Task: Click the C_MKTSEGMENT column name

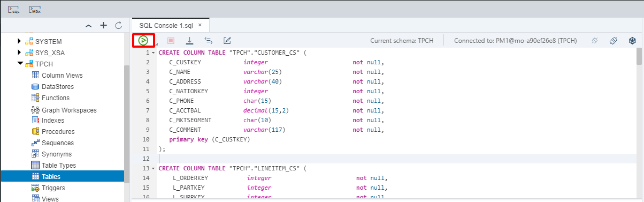Action: [x=190, y=121]
